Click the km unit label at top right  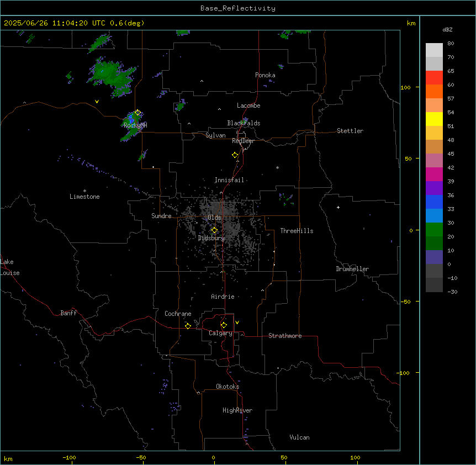411,23
